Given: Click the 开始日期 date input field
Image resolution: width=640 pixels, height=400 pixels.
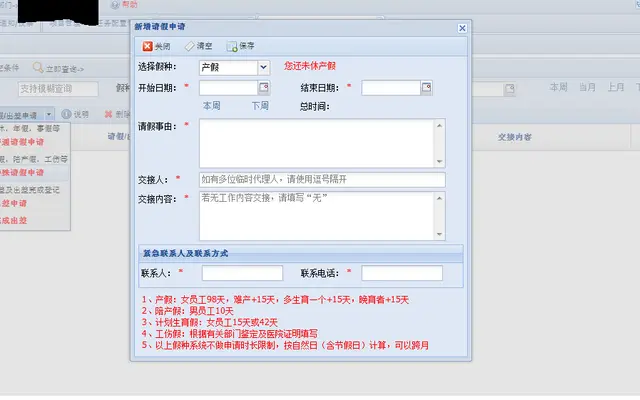Looking at the screenshot, I should [229, 88].
